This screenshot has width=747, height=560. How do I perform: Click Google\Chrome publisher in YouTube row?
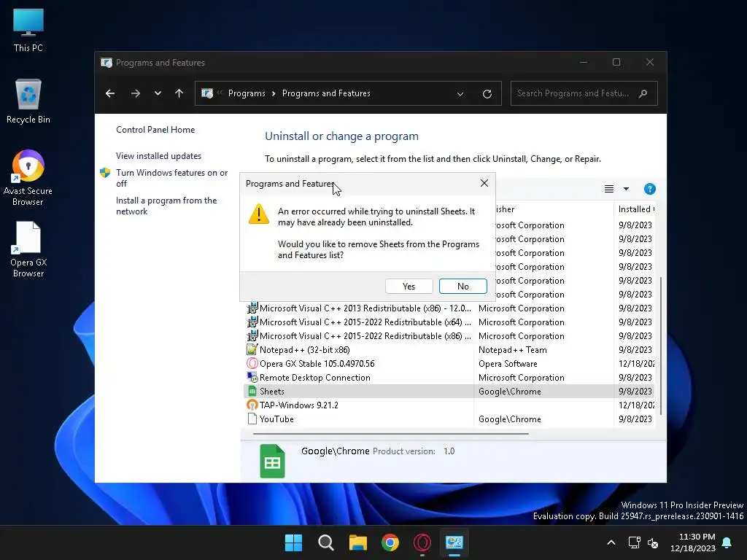coord(510,419)
